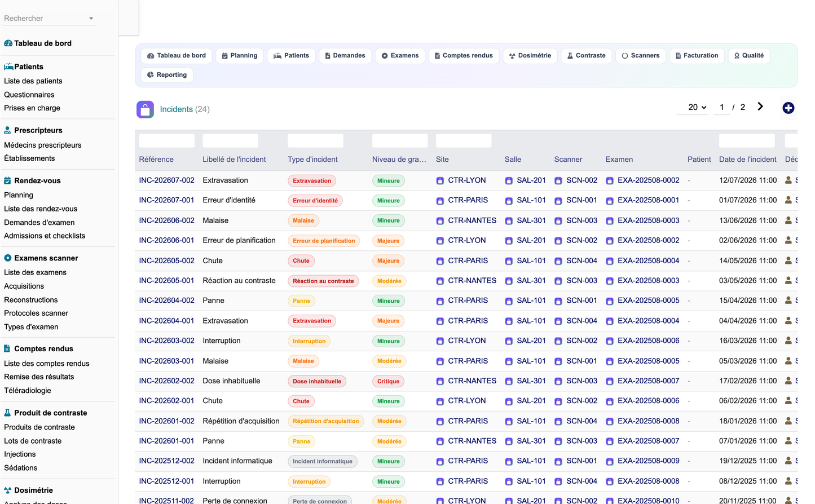
Task: Click user icon in INC-202607-002 row
Action: tap(788, 180)
